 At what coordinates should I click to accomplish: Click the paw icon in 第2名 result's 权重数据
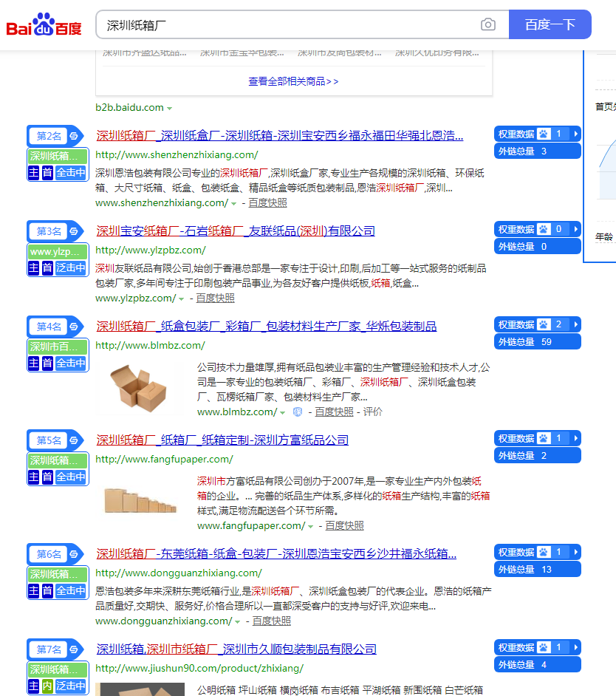pos(544,134)
